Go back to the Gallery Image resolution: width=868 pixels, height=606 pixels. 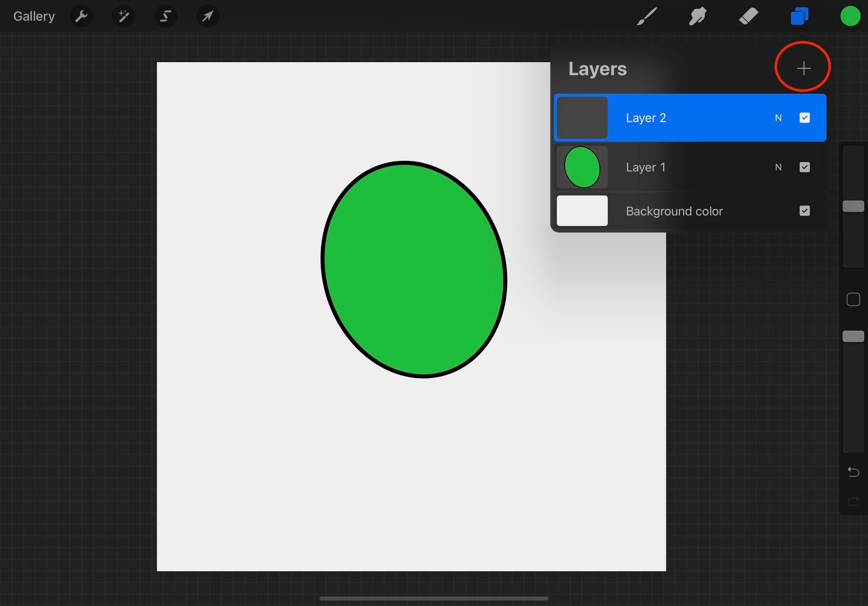(x=34, y=16)
